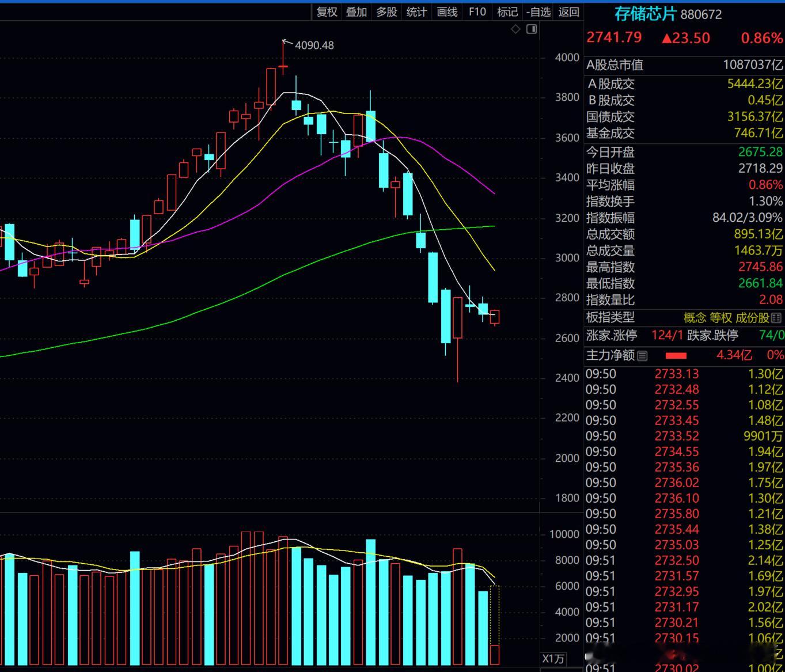Click the 10000 volume axis label
The height and width of the screenshot is (672, 785).
click(564, 534)
